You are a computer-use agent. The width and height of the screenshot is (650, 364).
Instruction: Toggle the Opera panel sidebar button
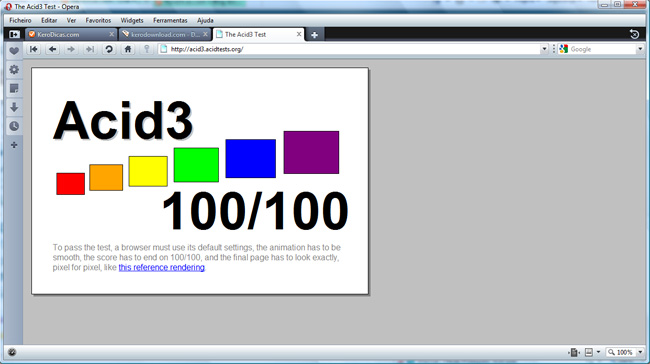click(x=14, y=34)
